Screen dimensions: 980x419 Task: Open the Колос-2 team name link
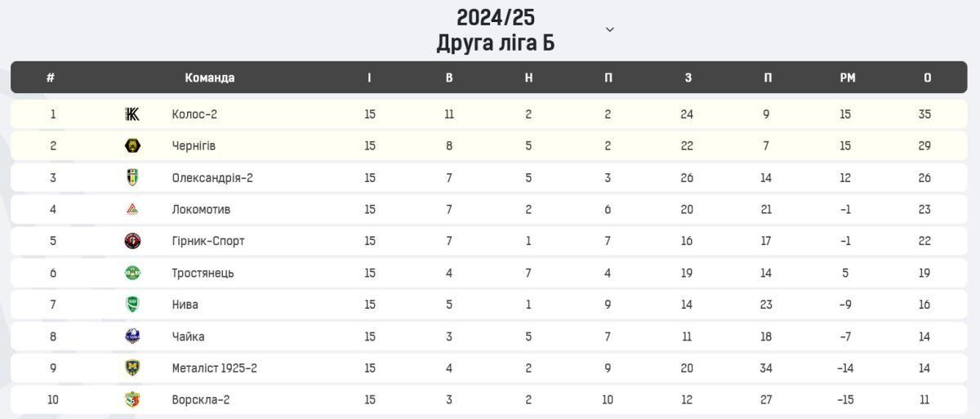[x=194, y=114]
